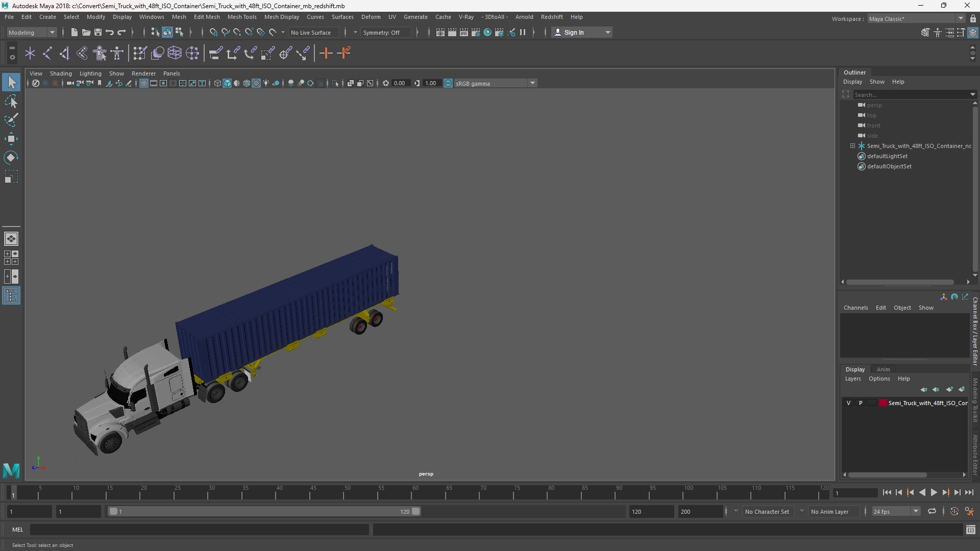This screenshot has height=551, width=980.
Task: Open the sRGB gamma view transform dropdown
Action: (x=495, y=83)
